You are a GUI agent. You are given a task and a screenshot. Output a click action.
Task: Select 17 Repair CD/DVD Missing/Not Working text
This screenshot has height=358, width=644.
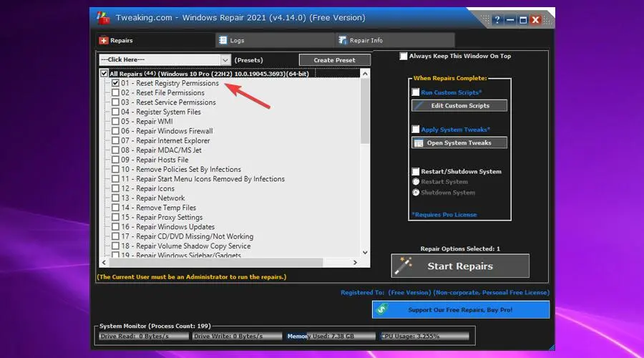pos(187,236)
